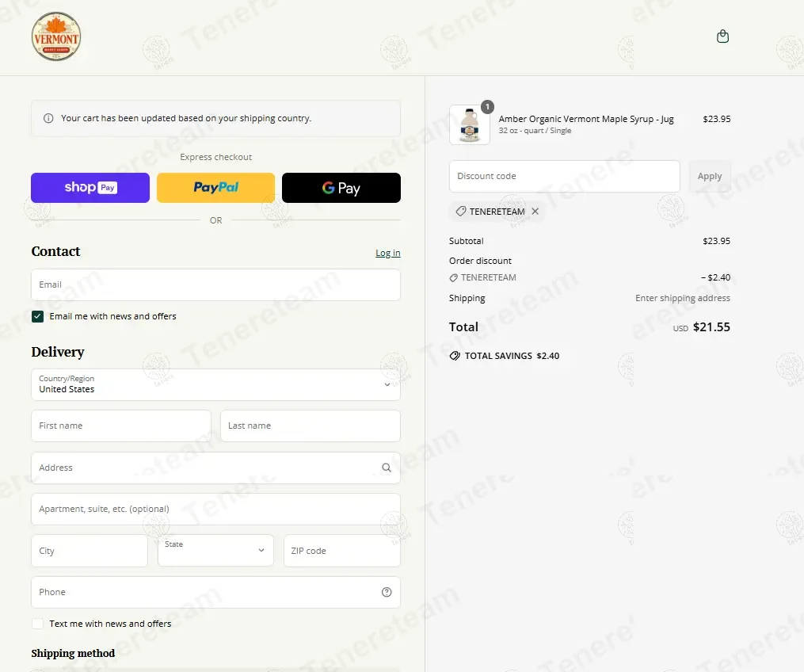Click the cart updated notice text
The width and height of the screenshot is (804, 672).
pos(186,119)
